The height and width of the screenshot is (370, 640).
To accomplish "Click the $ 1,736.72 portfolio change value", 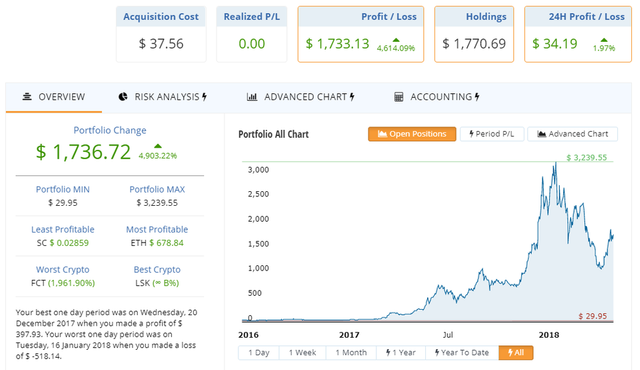I will coord(83,152).
